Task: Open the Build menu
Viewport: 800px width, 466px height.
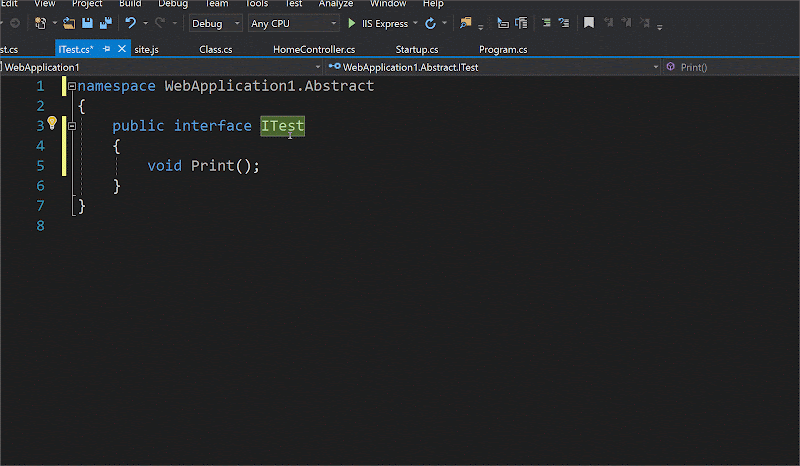Action: point(130,4)
